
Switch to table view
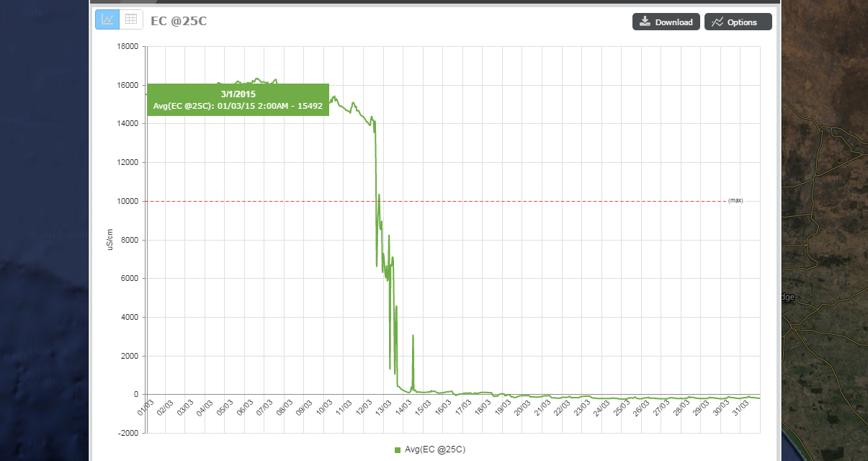point(131,19)
